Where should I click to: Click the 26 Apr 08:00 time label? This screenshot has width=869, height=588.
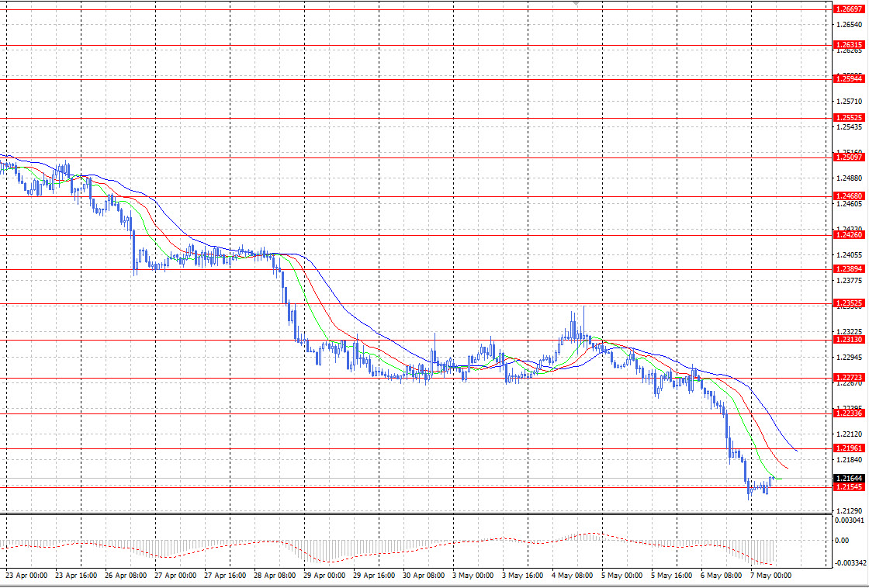pos(126,576)
